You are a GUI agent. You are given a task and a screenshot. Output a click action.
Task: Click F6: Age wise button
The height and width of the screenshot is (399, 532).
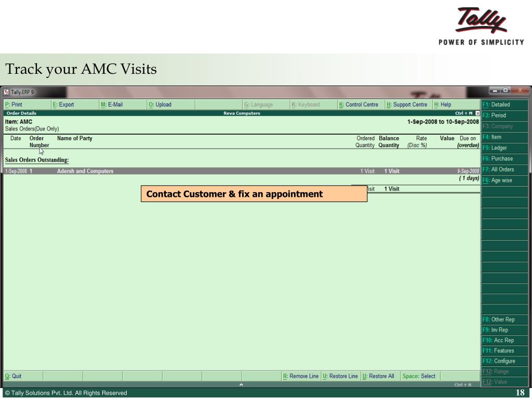[x=504, y=180]
